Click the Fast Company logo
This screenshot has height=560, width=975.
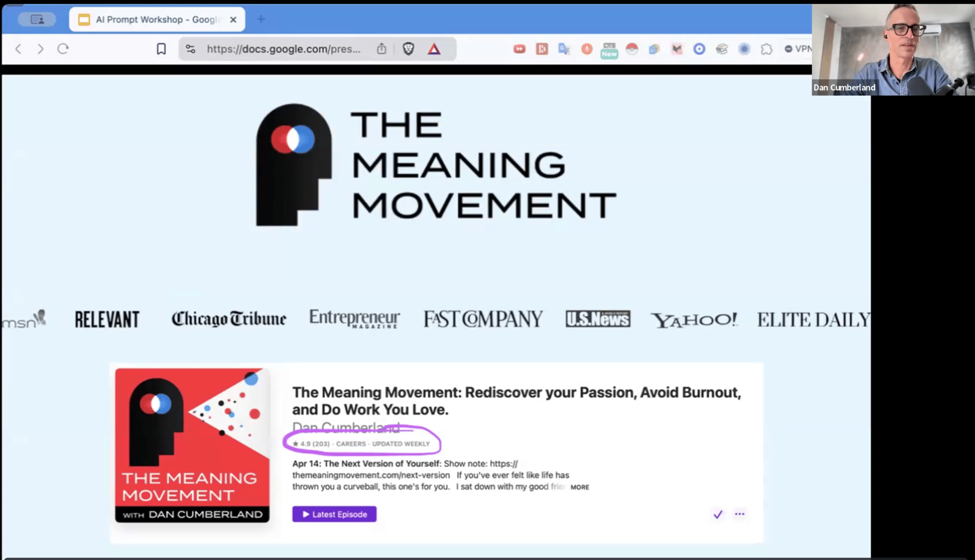coord(483,319)
